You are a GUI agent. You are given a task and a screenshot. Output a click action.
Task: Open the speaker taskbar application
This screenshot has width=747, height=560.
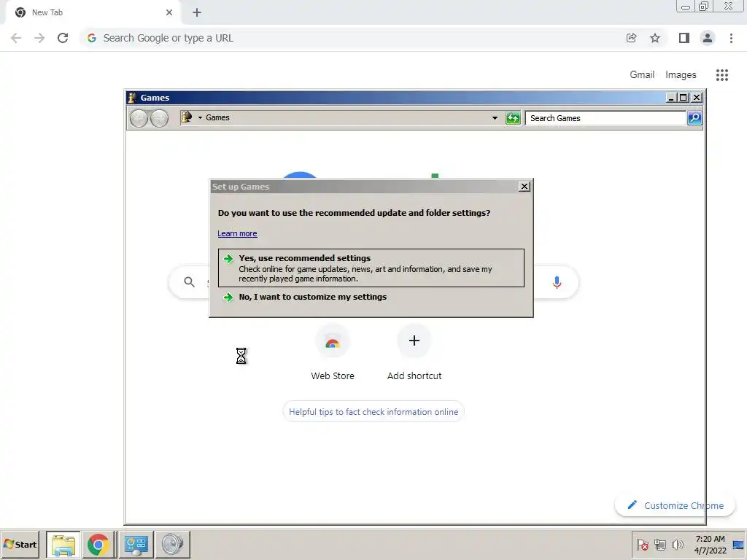pos(172,544)
